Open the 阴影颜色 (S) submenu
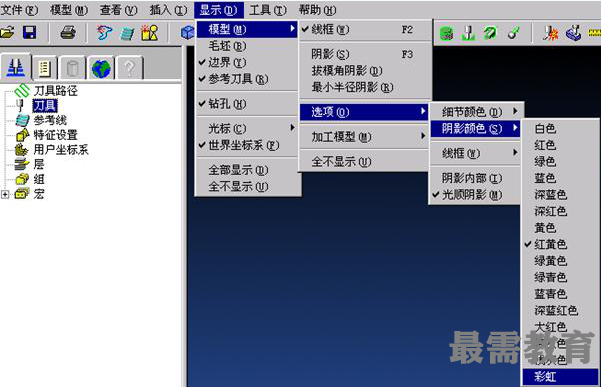Image resolution: width=601 pixels, height=387 pixels. (x=475, y=128)
